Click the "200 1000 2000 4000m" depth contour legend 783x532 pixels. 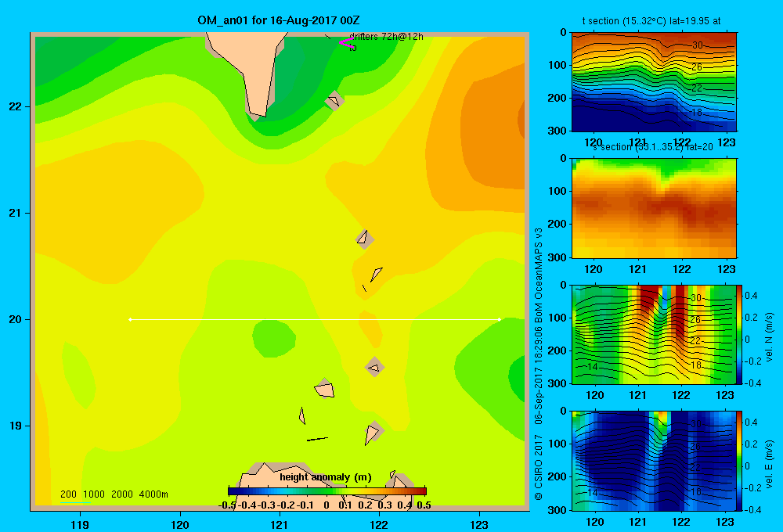pyautogui.click(x=114, y=494)
